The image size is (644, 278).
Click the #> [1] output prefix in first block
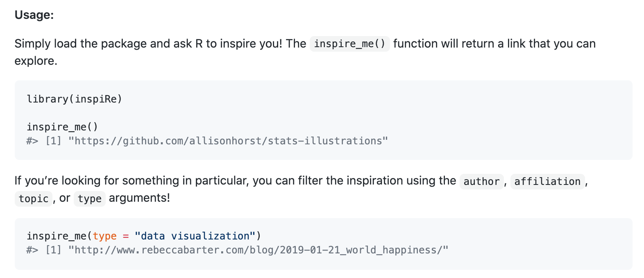pyautogui.click(x=44, y=141)
